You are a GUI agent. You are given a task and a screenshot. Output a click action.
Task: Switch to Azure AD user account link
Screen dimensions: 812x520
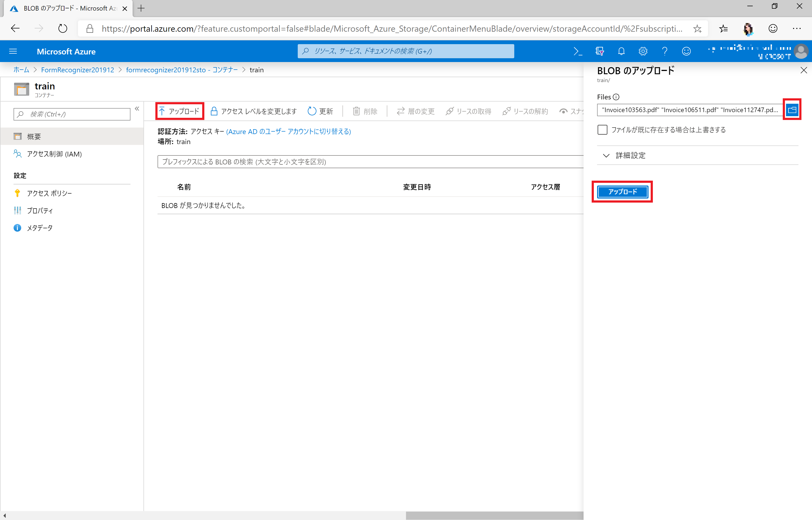[x=289, y=131]
